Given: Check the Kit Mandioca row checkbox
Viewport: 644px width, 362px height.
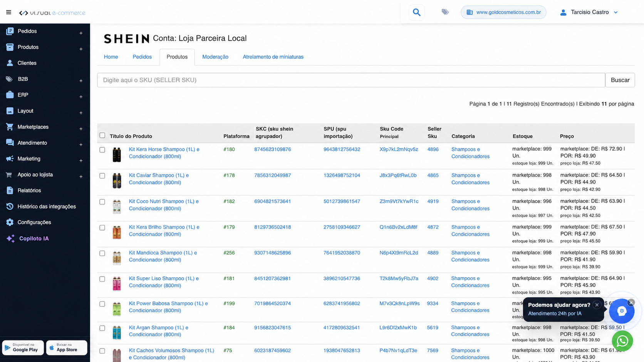Looking at the screenshot, I should (x=102, y=254).
